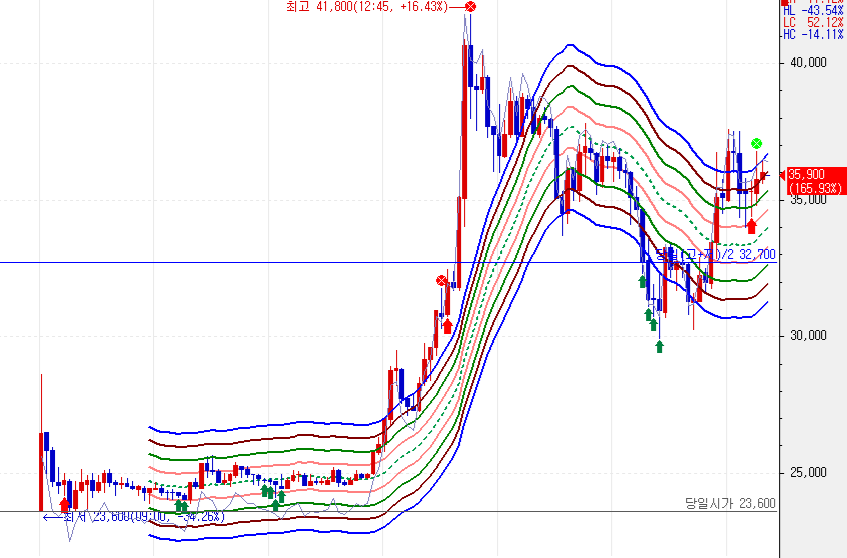Click the red up arrow below the green X marker

click(x=751, y=226)
